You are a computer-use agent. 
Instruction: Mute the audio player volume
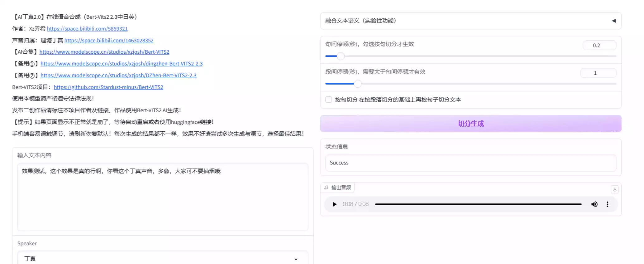click(x=594, y=204)
